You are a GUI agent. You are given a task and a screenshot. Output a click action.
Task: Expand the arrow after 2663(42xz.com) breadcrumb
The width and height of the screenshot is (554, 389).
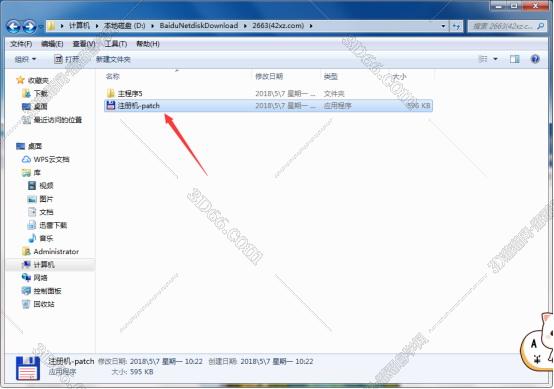tap(311, 26)
